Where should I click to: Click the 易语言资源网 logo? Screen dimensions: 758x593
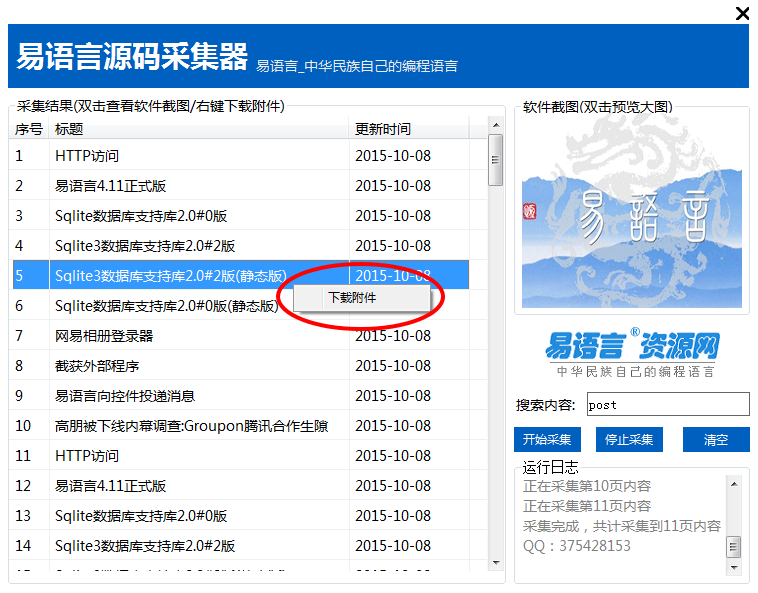click(x=632, y=353)
